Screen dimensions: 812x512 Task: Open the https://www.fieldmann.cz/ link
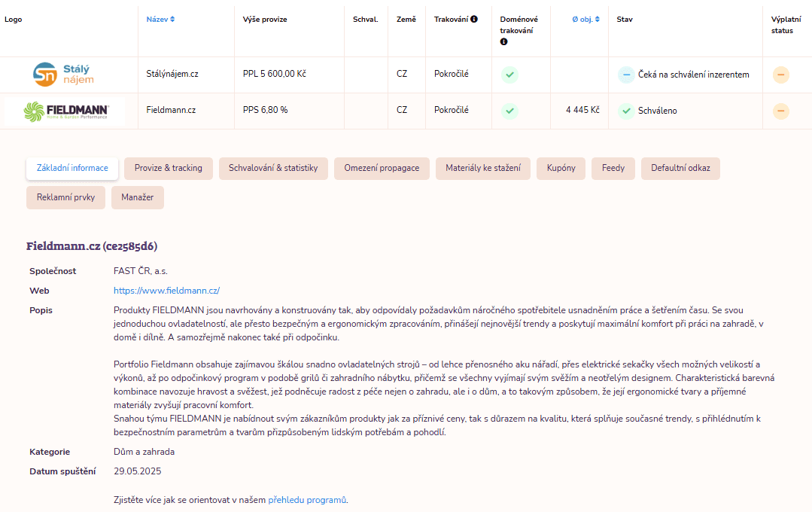pos(167,291)
